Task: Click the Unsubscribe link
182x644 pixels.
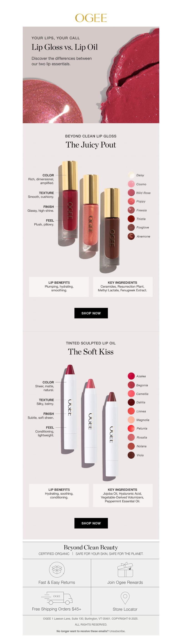Action: pos(117,631)
